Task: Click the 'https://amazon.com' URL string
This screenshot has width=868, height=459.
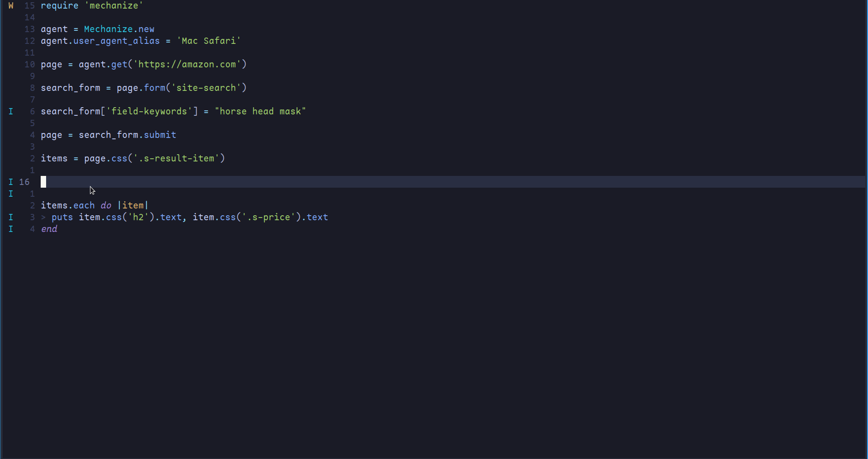Action: (x=187, y=64)
